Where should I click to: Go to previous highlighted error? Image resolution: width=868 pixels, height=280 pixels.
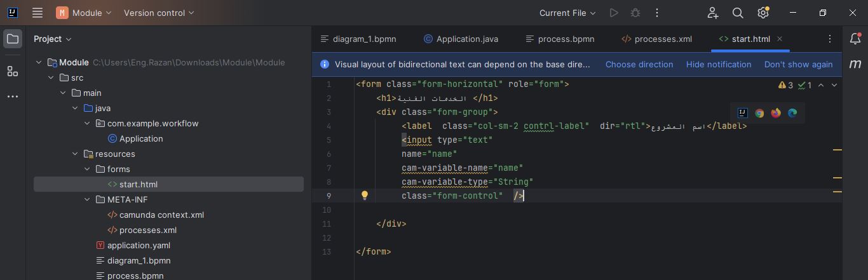coord(821,85)
